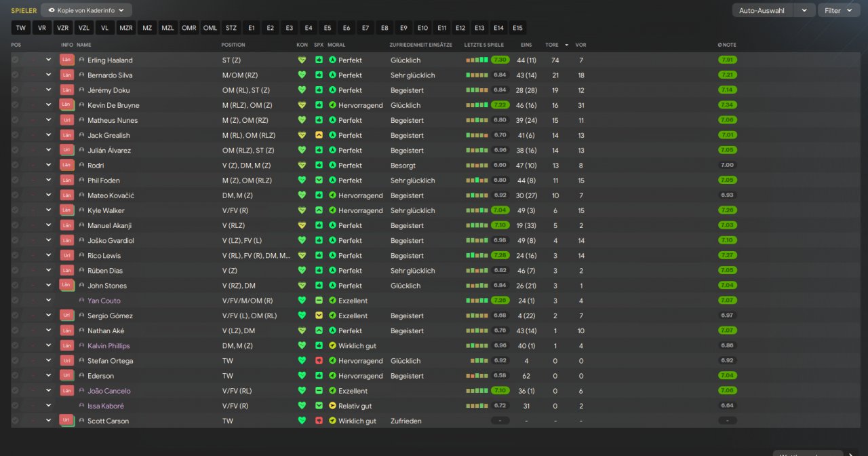
Task: Tick the selection circle for Kyle Walker
Action: 15,210
